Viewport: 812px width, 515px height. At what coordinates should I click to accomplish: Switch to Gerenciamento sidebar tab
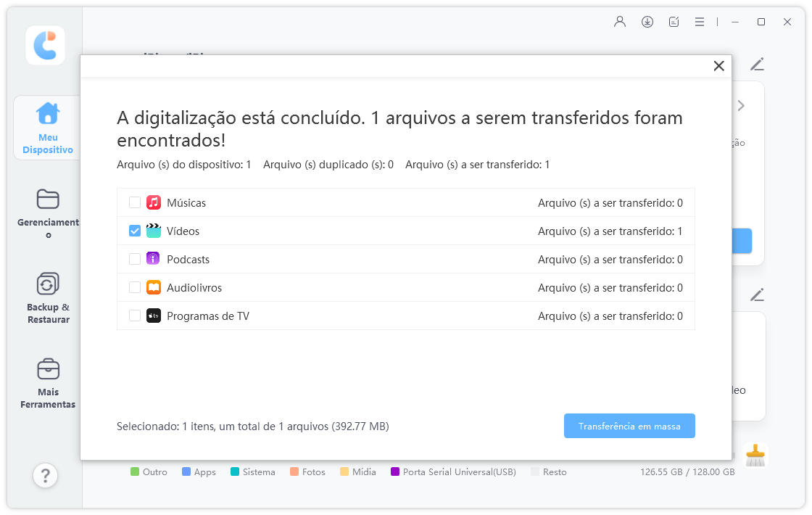[48, 213]
